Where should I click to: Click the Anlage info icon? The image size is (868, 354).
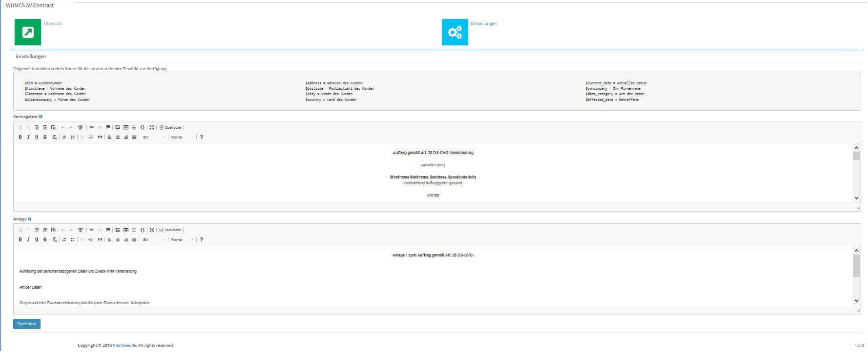30,219
